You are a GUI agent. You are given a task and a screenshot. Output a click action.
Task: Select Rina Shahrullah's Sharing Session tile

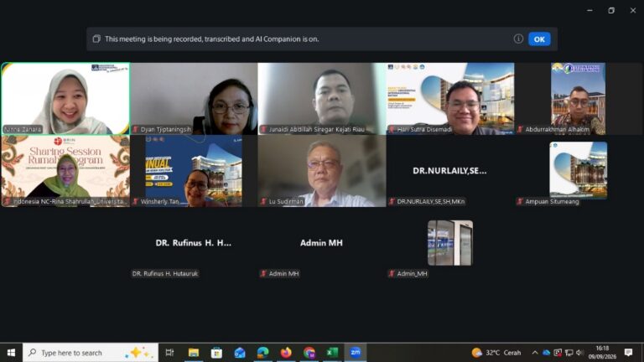[x=65, y=171]
